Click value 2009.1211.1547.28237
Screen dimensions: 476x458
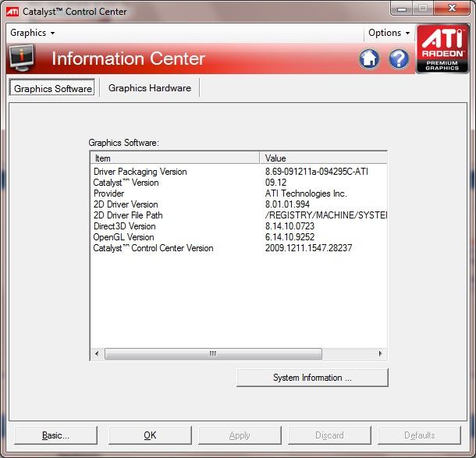[x=308, y=248]
